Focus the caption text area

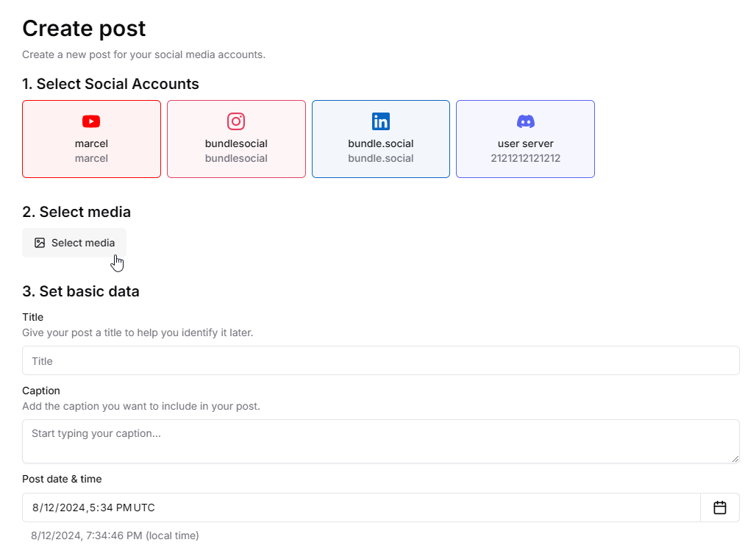(381, 441)
